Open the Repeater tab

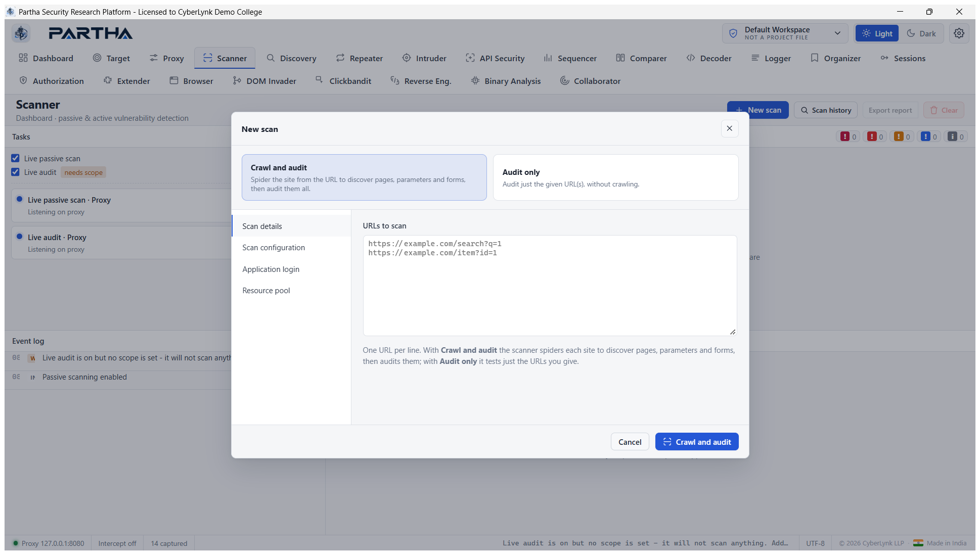tap(360, 58)
